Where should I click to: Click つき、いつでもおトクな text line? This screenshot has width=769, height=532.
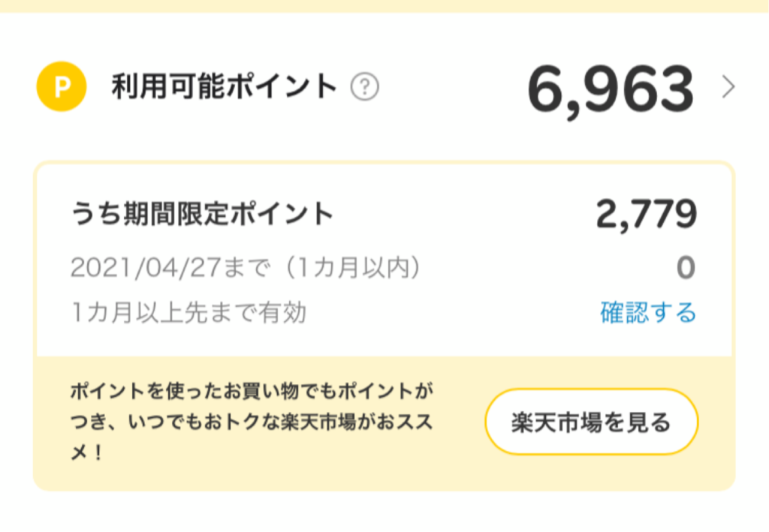[252, 422]
